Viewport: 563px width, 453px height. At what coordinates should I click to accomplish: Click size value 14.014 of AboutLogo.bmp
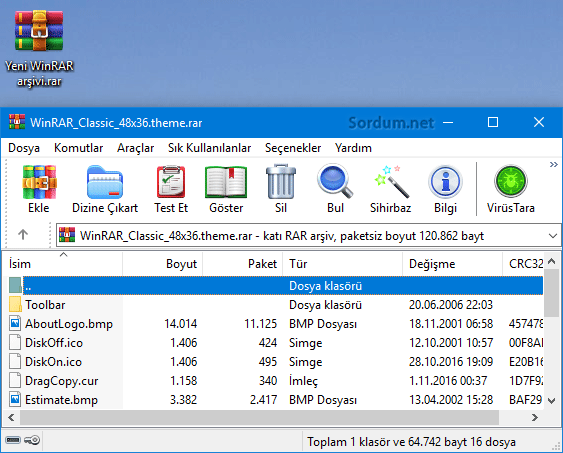tap(181, 324)
